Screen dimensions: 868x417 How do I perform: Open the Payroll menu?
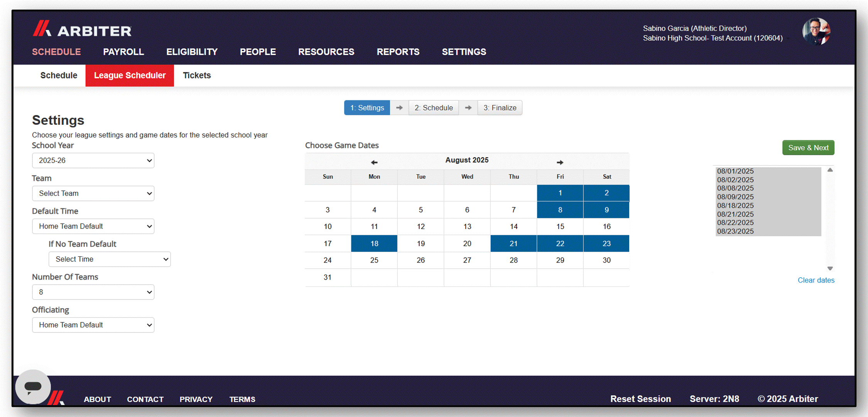click(123, 52)
